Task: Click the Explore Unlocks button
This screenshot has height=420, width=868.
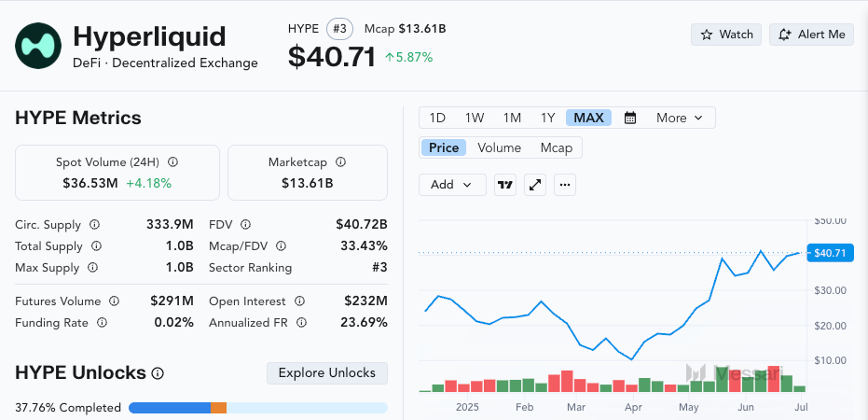Action: (327, 373)
